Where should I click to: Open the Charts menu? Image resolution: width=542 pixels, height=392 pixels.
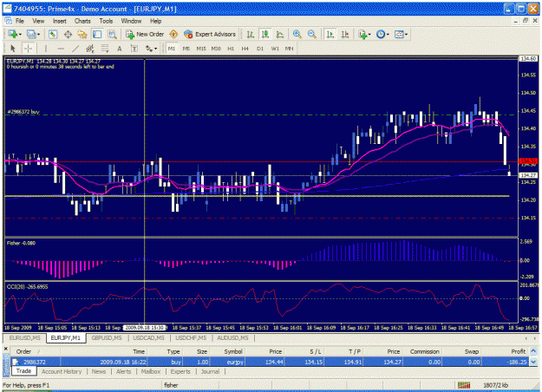pyautogui.click(x=82, y=21)
